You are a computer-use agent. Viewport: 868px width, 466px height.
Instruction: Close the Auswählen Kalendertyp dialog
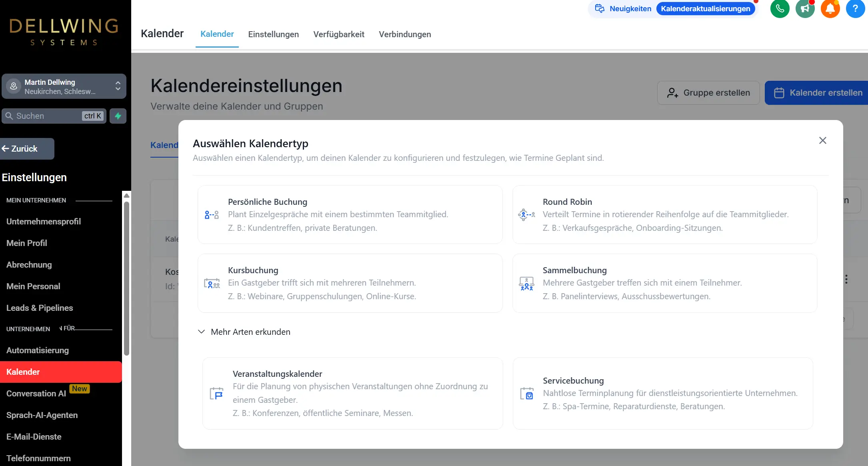point(823,140)
